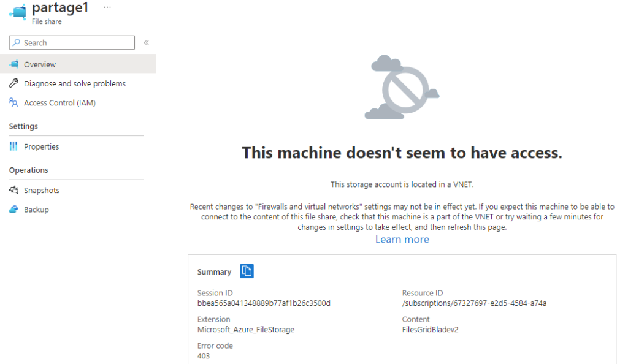
Task: Open the ellipsis more options menu
Action: [x=107, y=7]
